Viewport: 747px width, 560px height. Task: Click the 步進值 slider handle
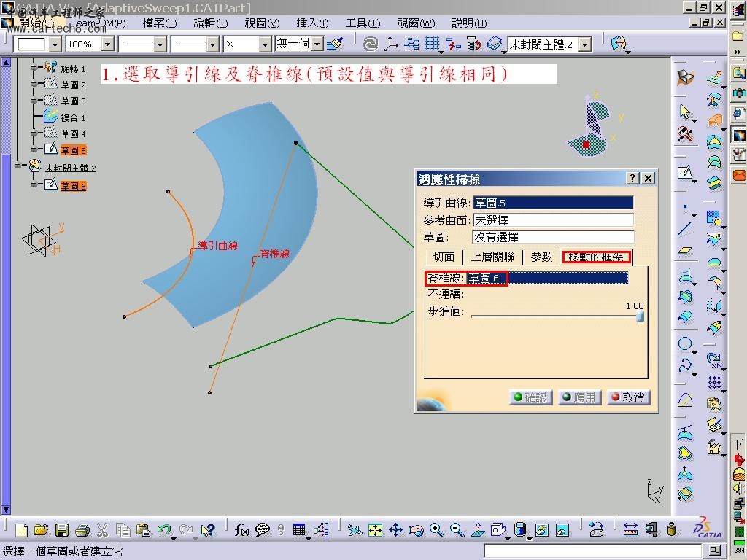[640, 316]
